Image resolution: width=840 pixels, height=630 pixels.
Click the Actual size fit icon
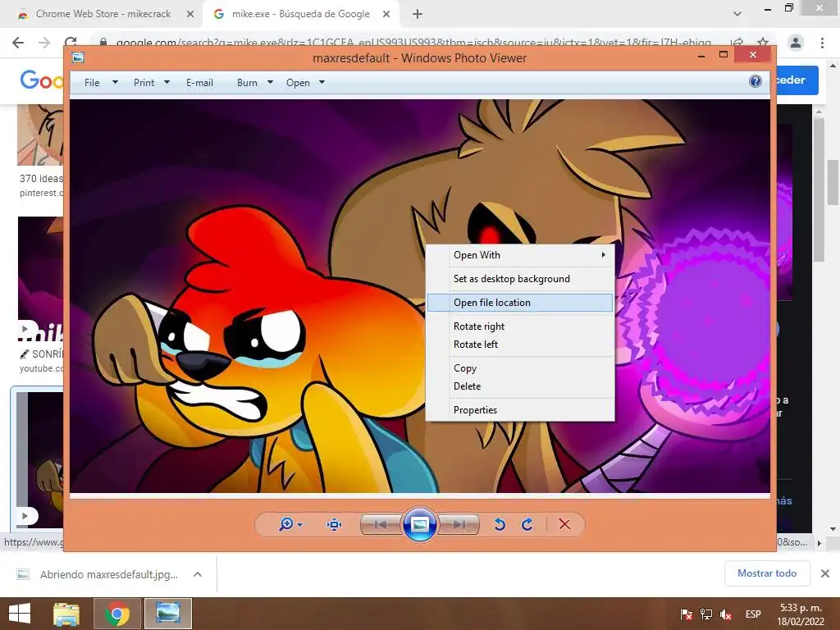point(335,524)
